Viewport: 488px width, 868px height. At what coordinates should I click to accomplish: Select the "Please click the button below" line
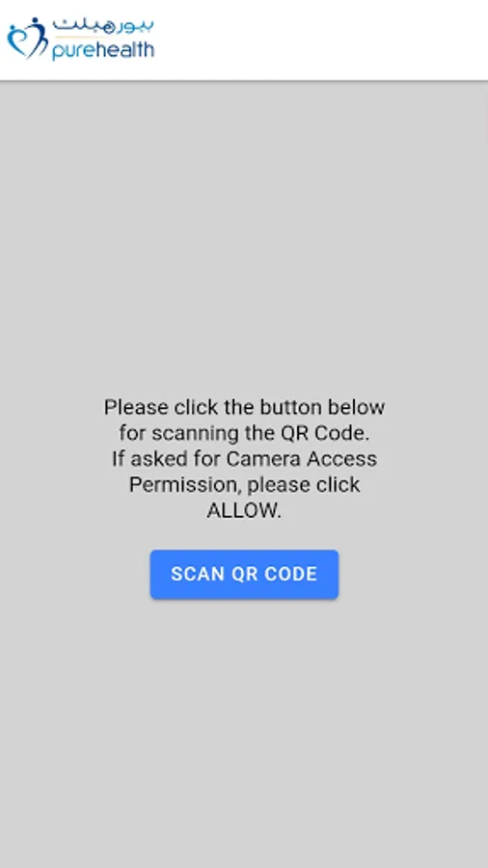tap(244, 407)
